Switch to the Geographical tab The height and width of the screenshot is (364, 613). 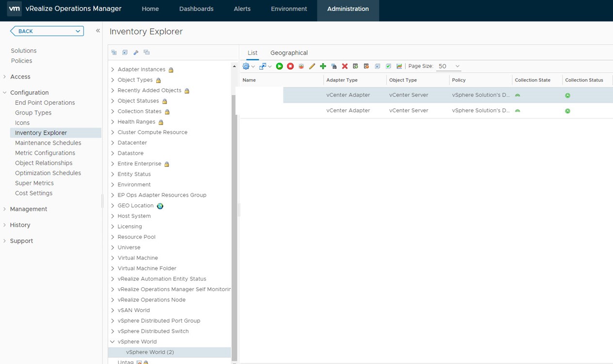289,53
